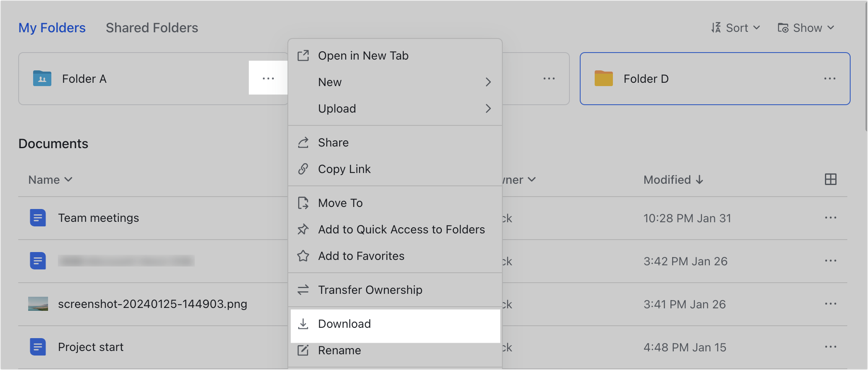Choose Add to Favorites in menu
The width and height of the screenshot is (868, 370).
click(361, 256)
